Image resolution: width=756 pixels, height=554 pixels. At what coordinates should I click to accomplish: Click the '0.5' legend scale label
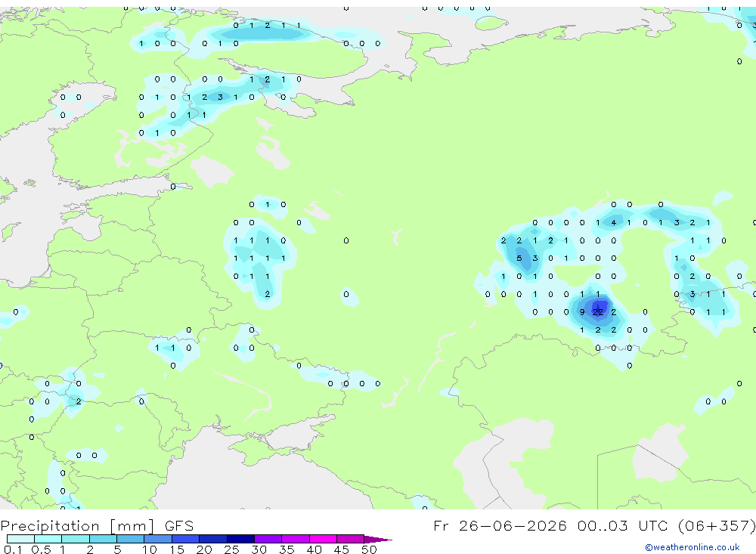tap(41, 549)
